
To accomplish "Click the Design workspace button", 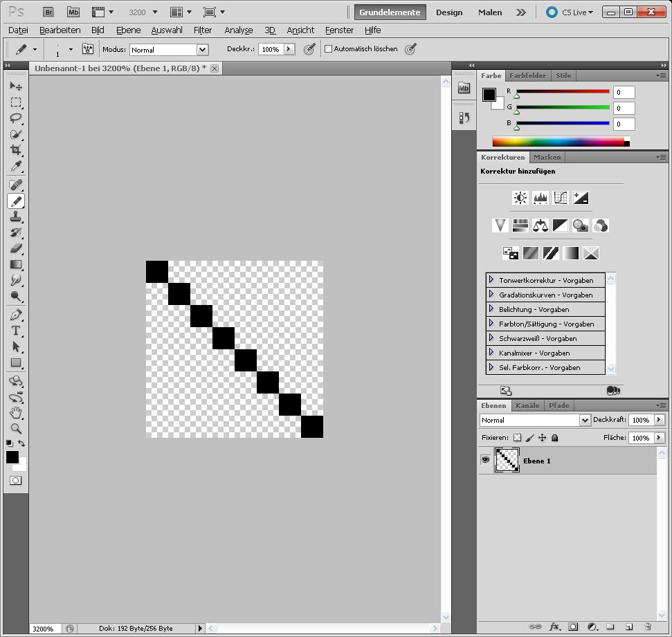I will tap(449, 12).
